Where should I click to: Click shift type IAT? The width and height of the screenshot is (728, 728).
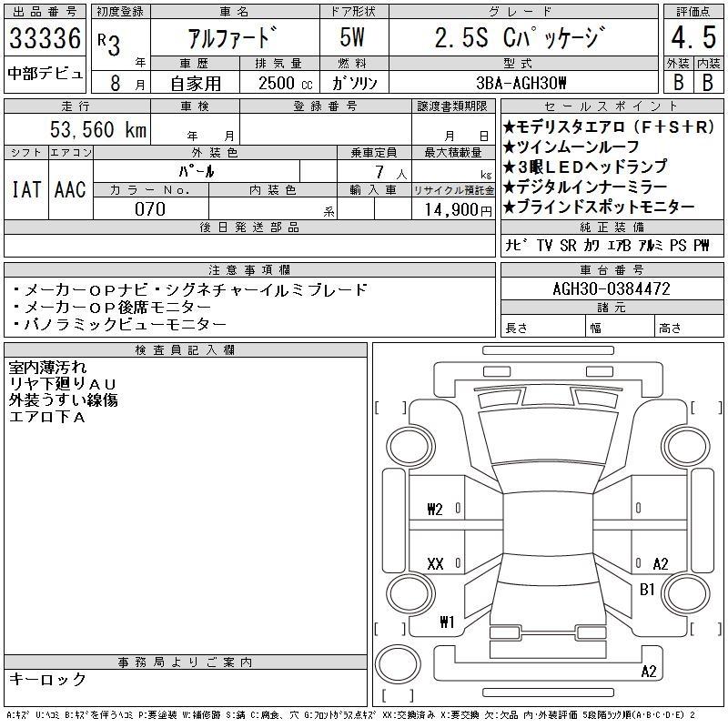coord(26,189)
